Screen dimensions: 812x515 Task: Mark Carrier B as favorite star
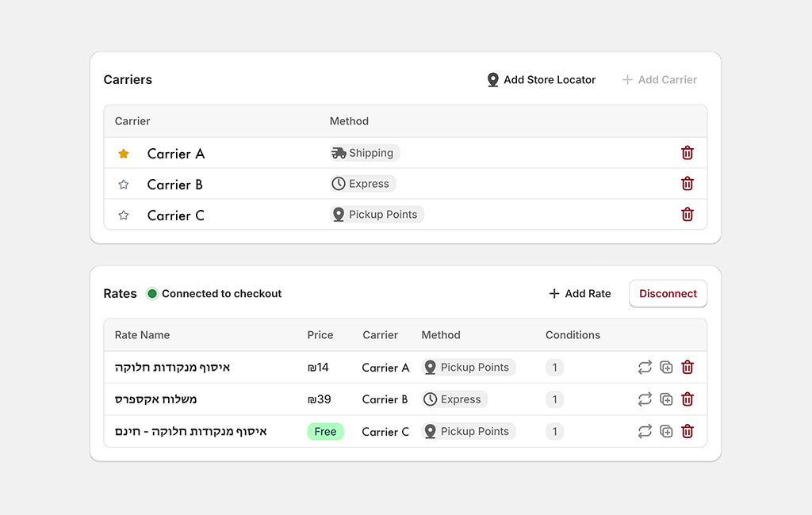coord(123,185)
